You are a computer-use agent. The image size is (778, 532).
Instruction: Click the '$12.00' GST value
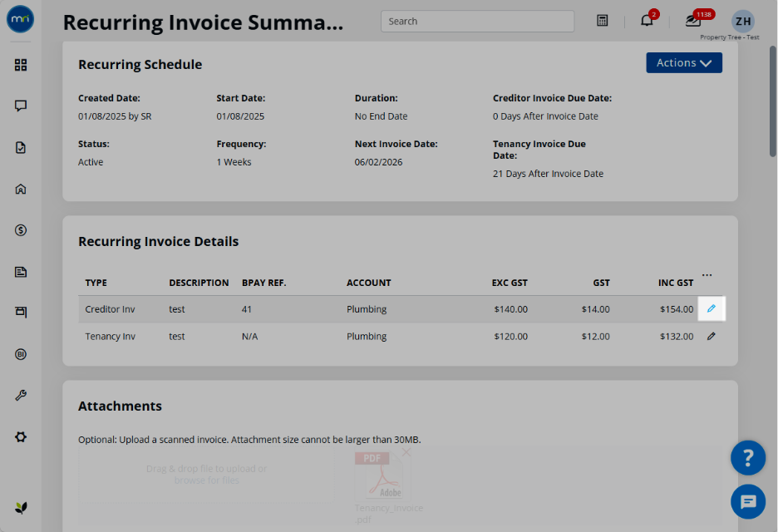(x=595, y=337)
